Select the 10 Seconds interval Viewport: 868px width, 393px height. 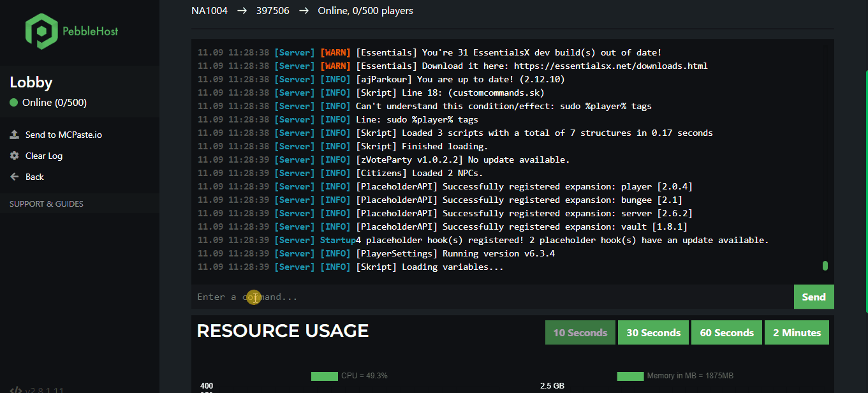pos(580,332)
